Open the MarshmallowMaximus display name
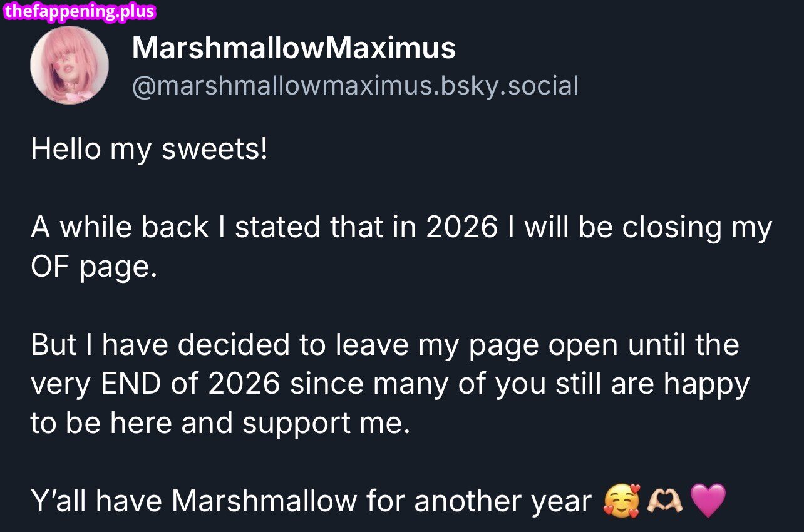 point(294,48)
